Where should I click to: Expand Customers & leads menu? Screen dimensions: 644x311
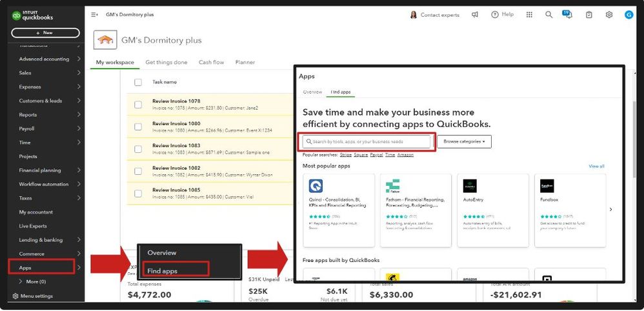79,101
